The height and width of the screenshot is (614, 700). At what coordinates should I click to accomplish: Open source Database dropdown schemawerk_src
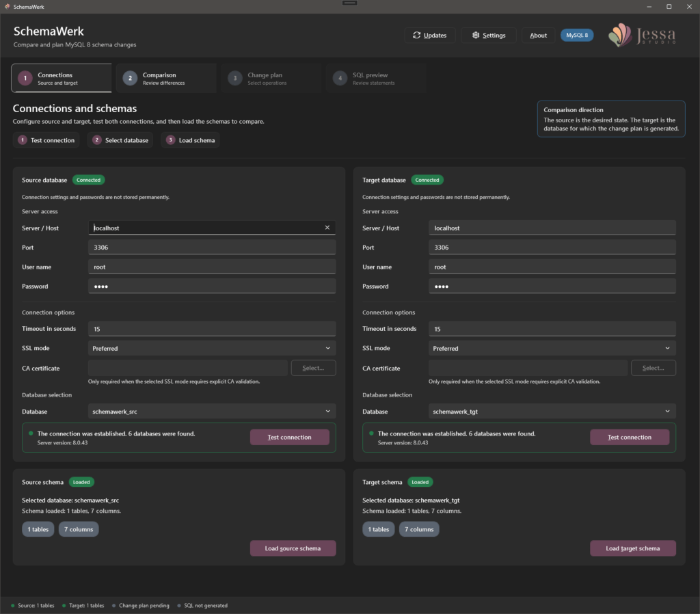[x=212, y=411]
